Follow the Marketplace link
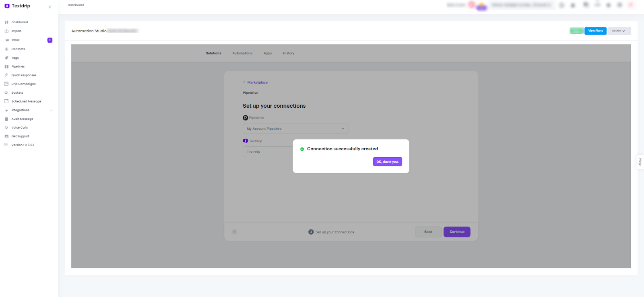 click(258, 82)
